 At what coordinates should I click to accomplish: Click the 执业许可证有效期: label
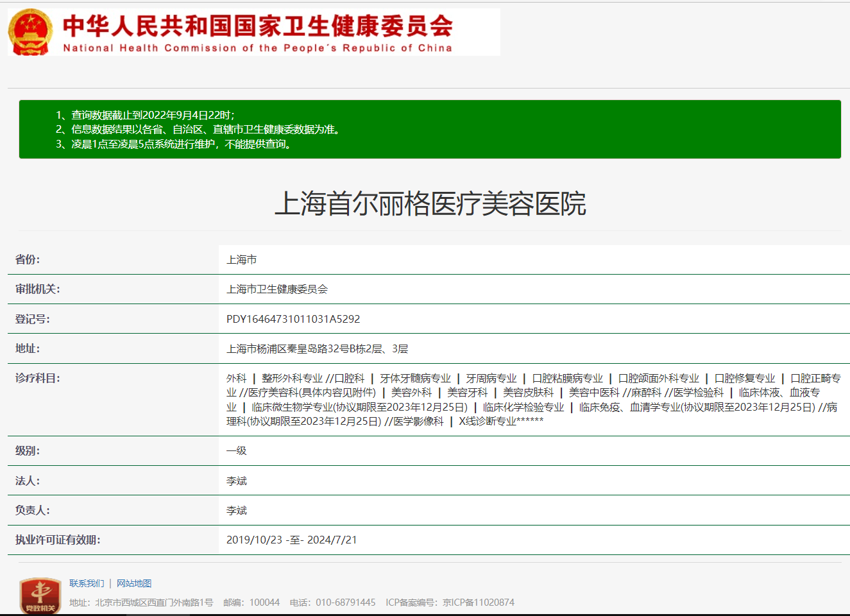58,540
